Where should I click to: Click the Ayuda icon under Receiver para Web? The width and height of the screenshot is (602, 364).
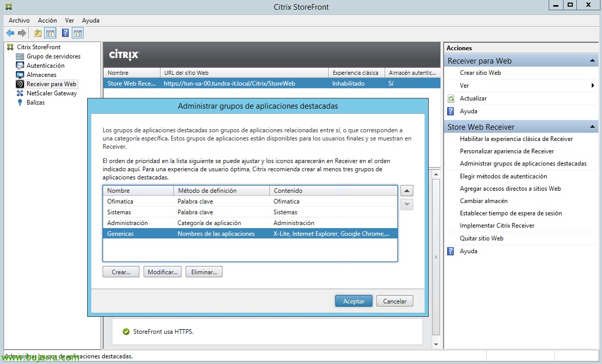coord(451,111)
